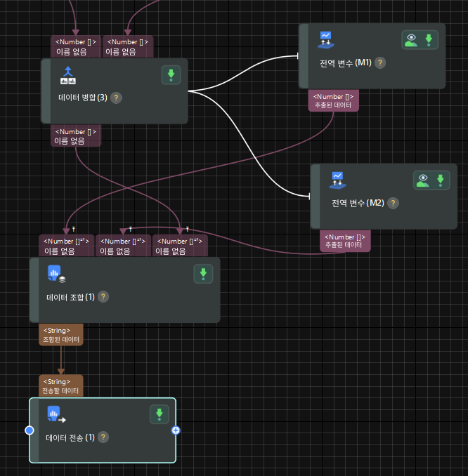Click the 데이터 병합 (3) merge step icon
Viewport: 468px width, 476px height.
point(68,75)
